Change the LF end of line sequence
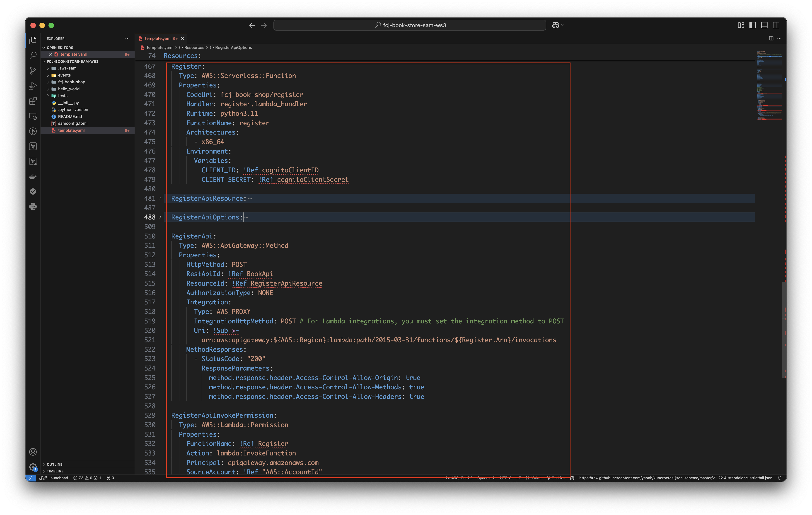 [x=518, y=478]
